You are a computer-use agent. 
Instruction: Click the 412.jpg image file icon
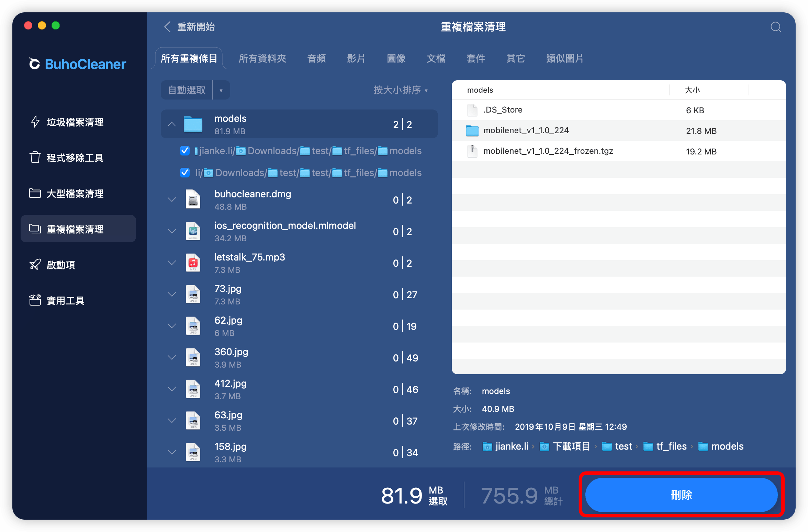[193, 389]
